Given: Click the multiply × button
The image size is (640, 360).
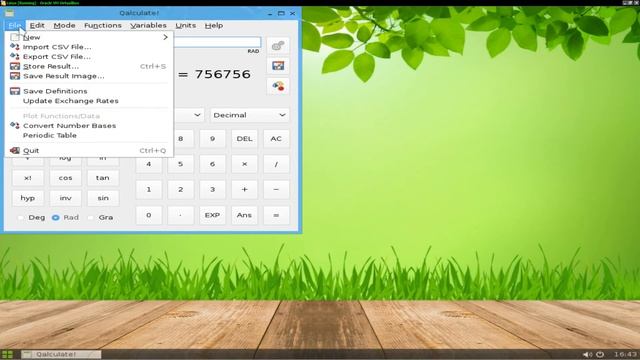Looking at the screenshot, I should coord(244,164).
